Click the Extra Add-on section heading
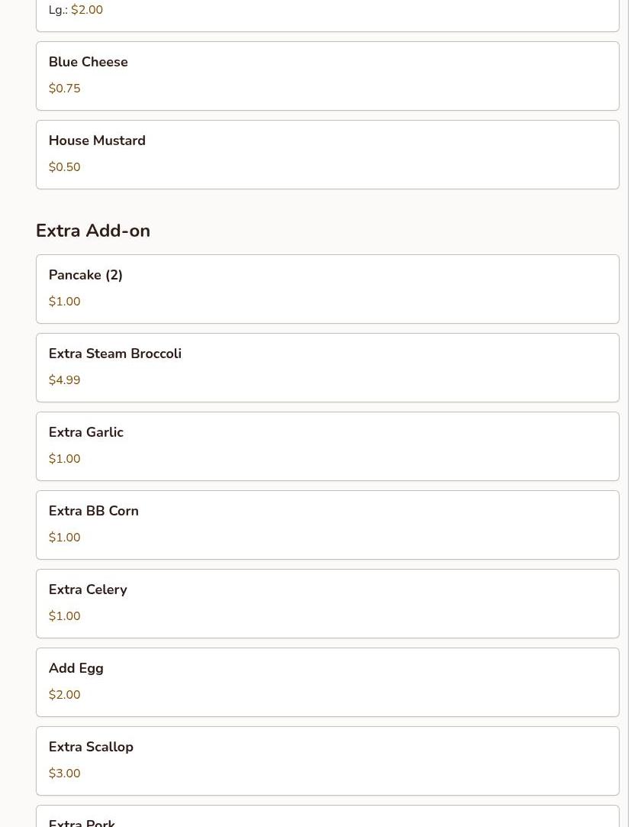This screenshot has height=827, width=644. click(x=93, y=231)
